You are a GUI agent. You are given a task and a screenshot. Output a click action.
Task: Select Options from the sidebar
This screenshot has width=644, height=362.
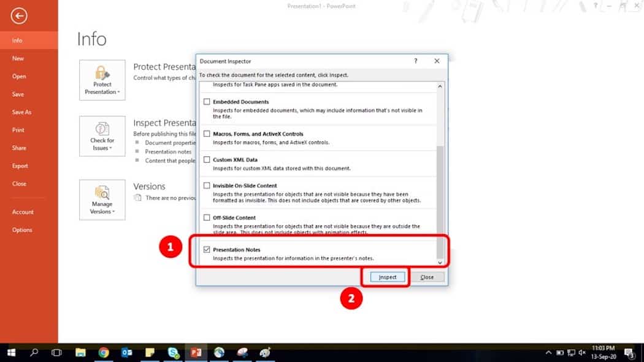pos(22,230)
